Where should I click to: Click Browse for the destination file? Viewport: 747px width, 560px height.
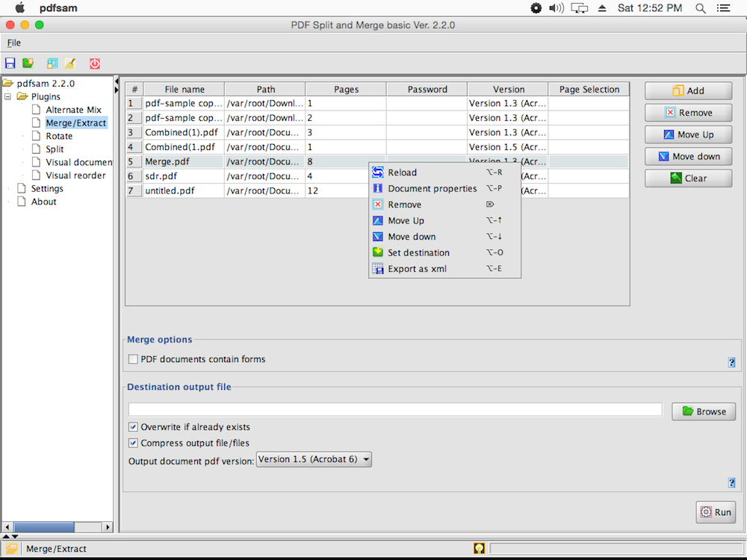click(704, 411)
